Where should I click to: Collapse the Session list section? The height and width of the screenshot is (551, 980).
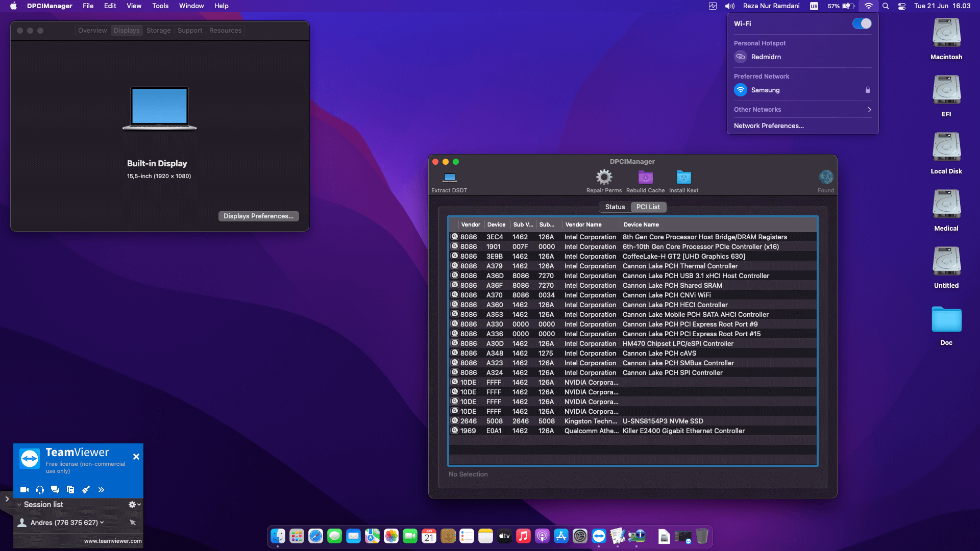19,505
